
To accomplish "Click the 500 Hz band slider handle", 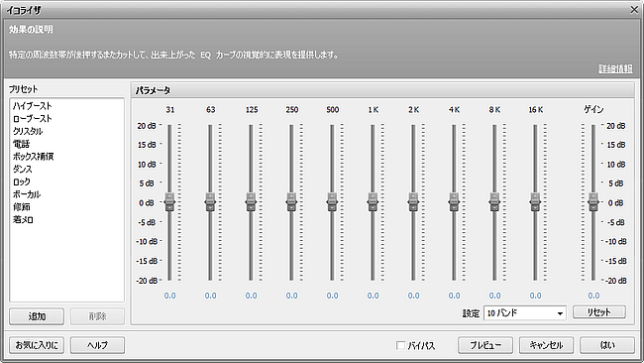I will click(x=332, y=202).
